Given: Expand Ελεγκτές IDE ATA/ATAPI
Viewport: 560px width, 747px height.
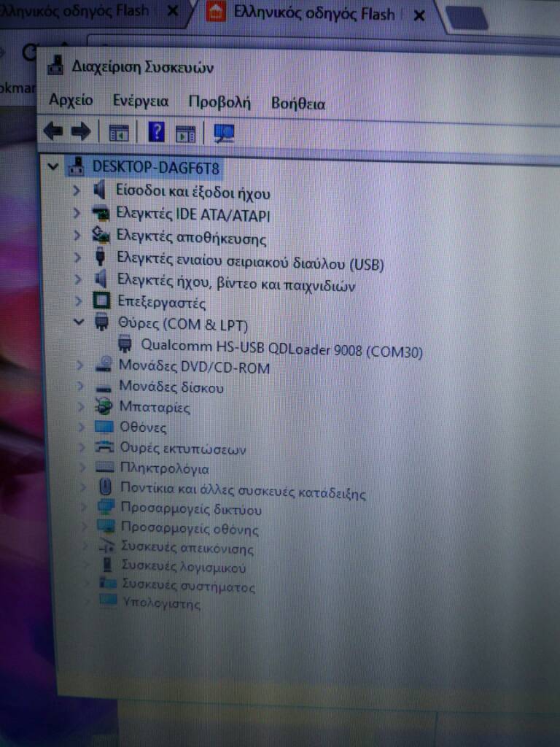Looking at the screenshot, I should [77, 213].
